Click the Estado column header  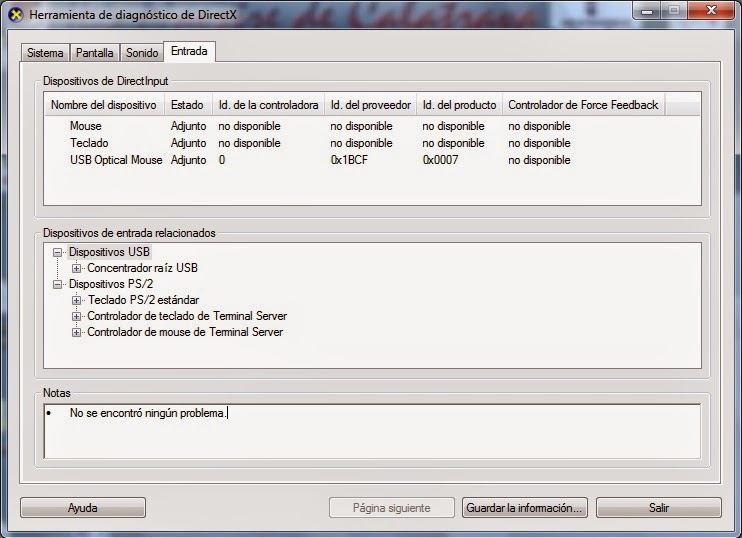coord(188,105)
